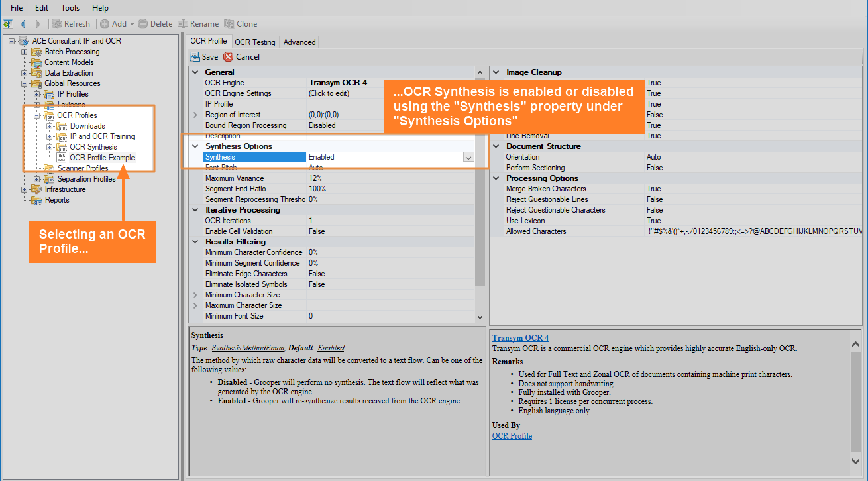The width and height of the screenshot is (868, 481).
Task: Click the Refresh toolbar icon
Action: click(x=57, y=24)
